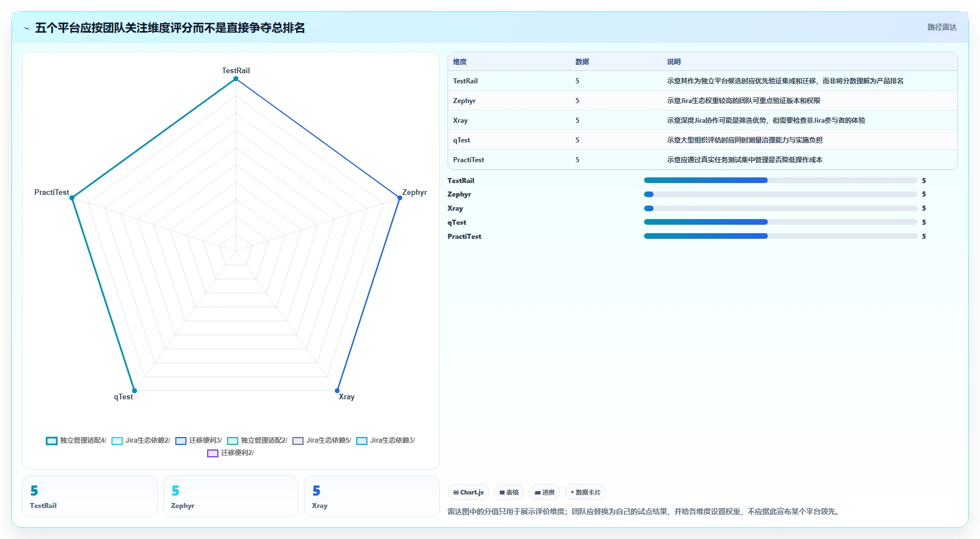Image resolution: width=980 pixels, height=539 pixels.
Task: Click the qTest description starting 示意大型组织评估
Action: (745, 140)
